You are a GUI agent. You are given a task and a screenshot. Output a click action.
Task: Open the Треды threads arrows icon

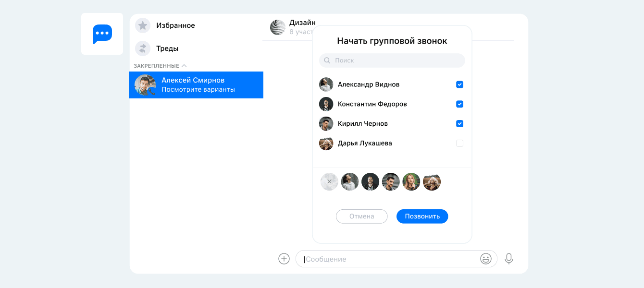tap(143, 48)
